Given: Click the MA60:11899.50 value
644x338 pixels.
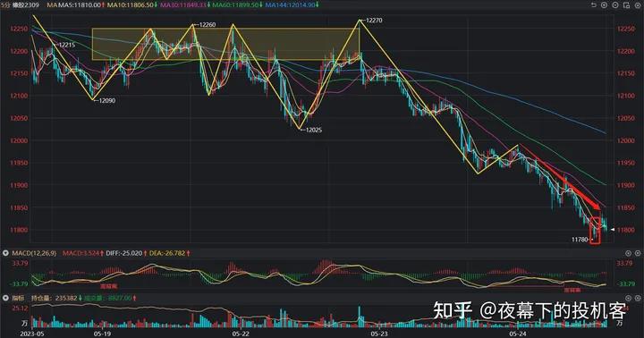Looking at the screenshot, I should (x=236, y=5).
